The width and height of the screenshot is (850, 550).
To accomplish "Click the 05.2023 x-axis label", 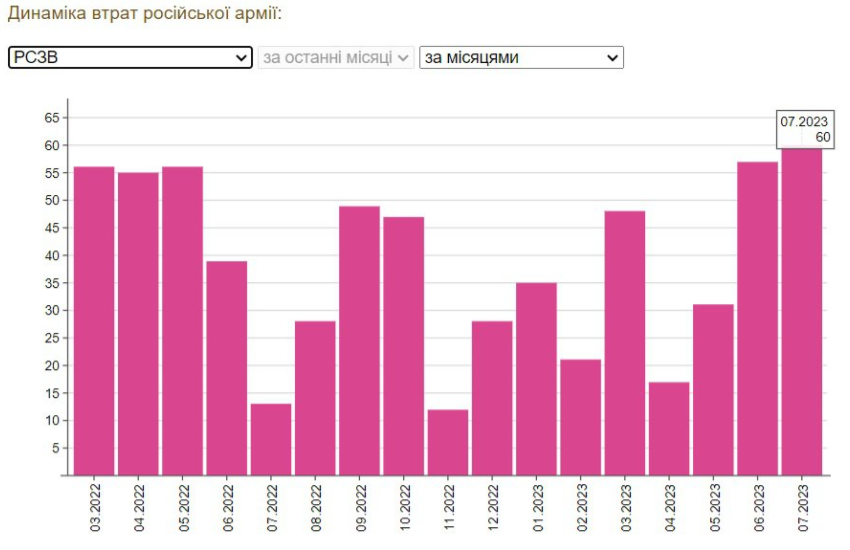I will (714, 508).
